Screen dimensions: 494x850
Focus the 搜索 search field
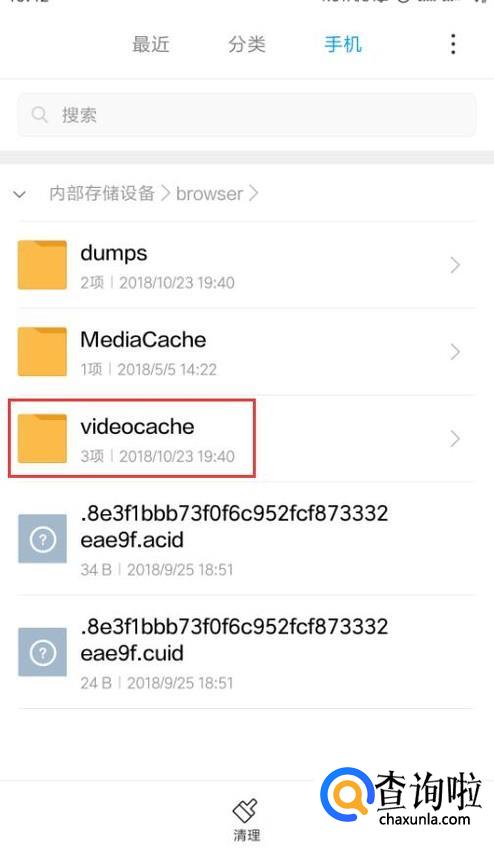[247, 115]
